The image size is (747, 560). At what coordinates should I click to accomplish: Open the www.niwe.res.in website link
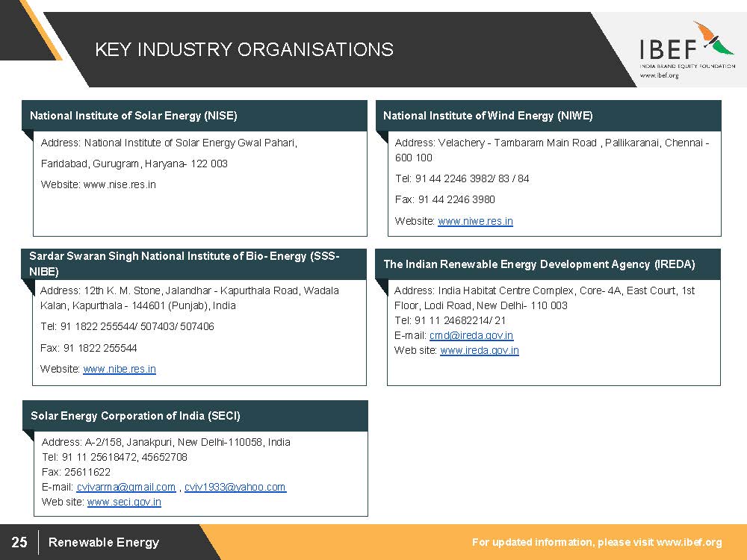point(475,221)
